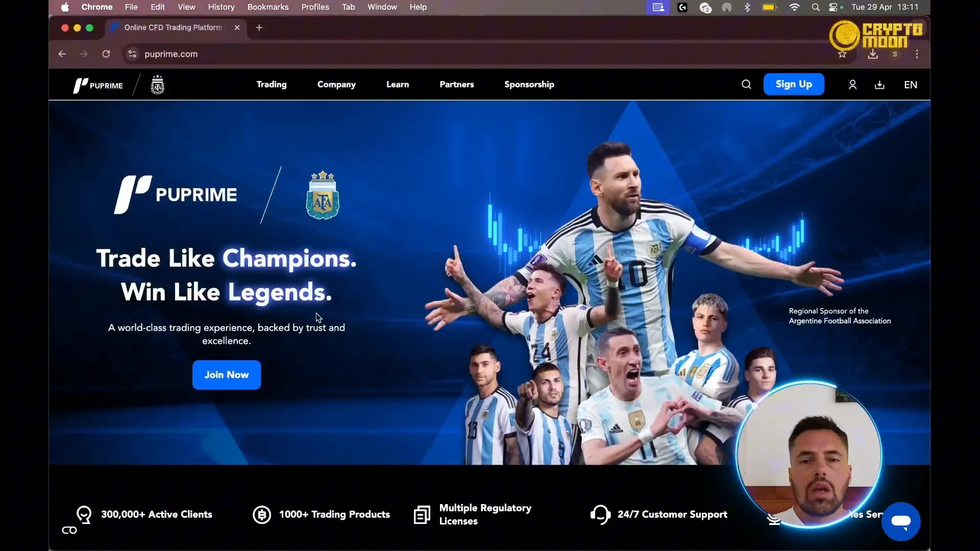Open the user account profile icon
Screen dimensions: 980x551
pos(852,85)
